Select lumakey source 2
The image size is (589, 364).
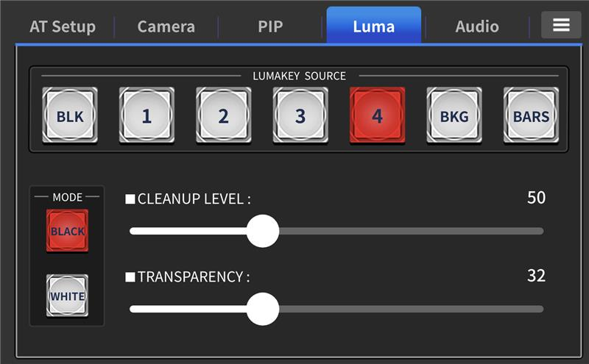[223, 115]
